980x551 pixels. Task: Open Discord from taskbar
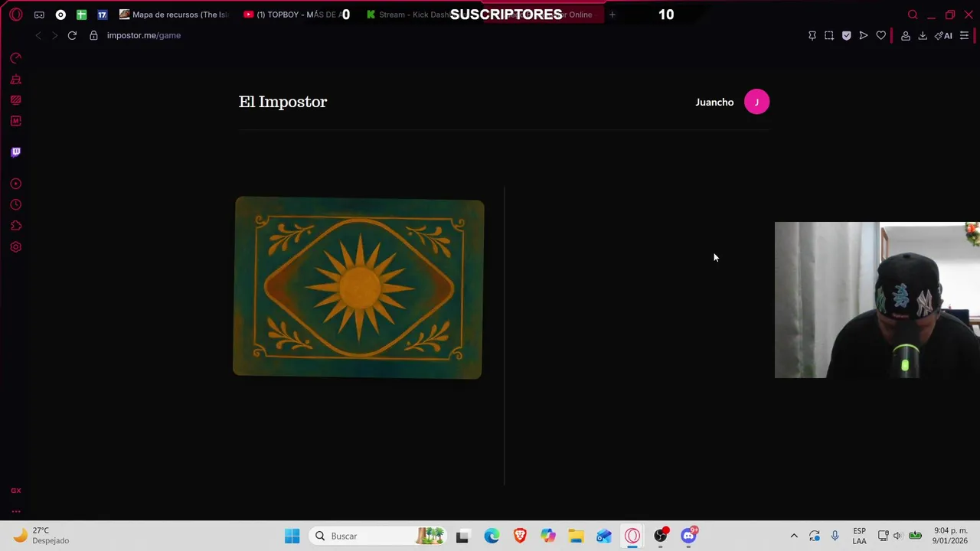(x=689, y=536)
